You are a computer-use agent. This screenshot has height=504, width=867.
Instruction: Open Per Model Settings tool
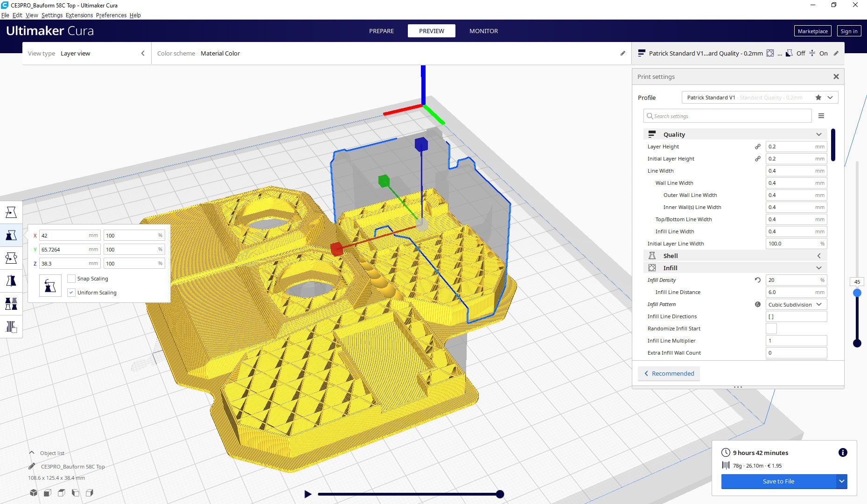point(11,303)
